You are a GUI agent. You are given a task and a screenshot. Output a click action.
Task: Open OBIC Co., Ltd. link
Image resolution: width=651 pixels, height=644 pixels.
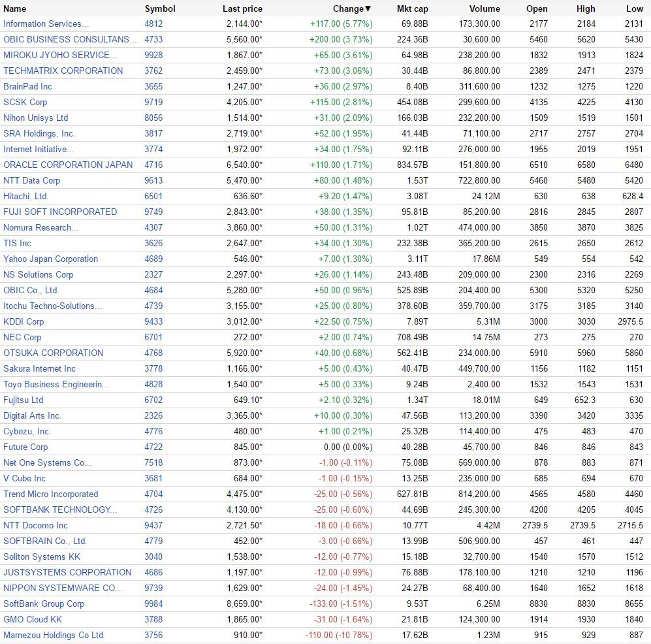point(31,290)
